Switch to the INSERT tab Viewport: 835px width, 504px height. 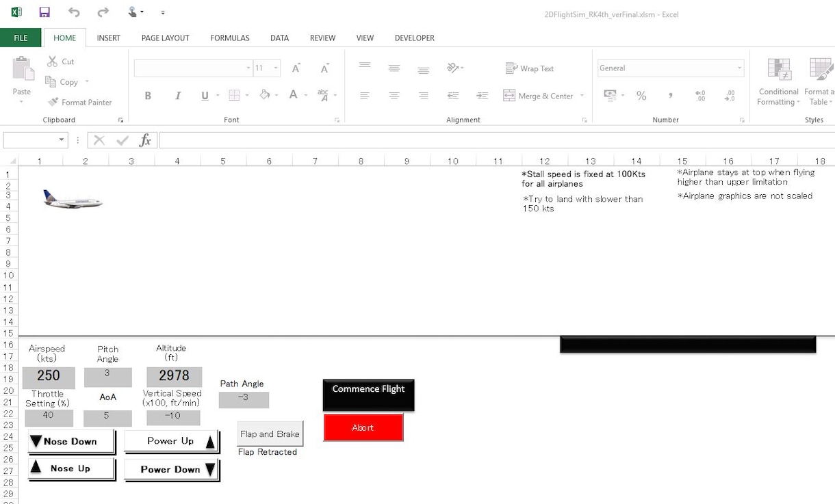tap(109, 38)
